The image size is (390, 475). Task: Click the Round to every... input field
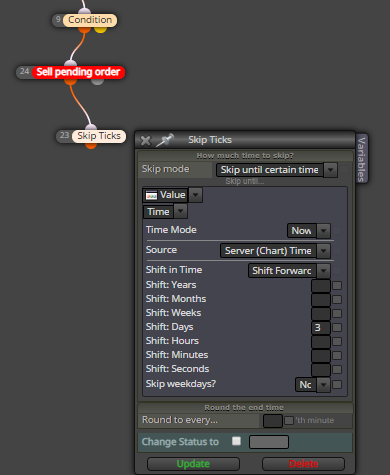click(x=273, y=421)
